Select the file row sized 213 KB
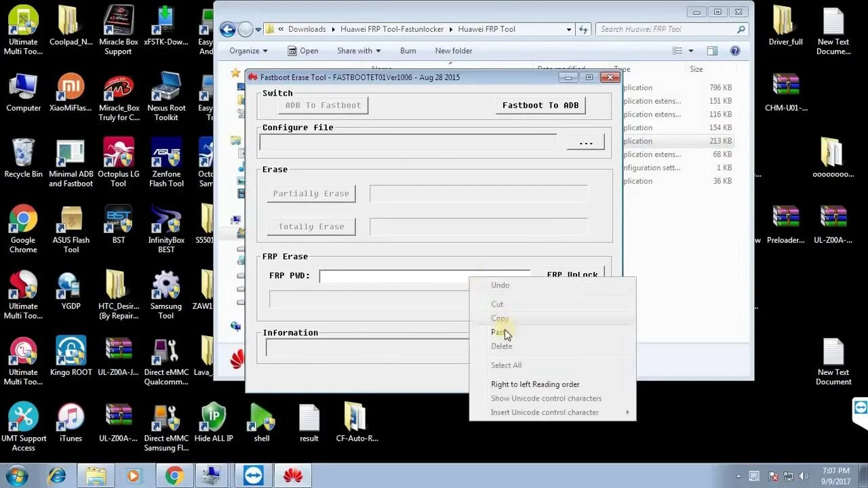Viewport: 868px width, 488px height. [678, 141]
